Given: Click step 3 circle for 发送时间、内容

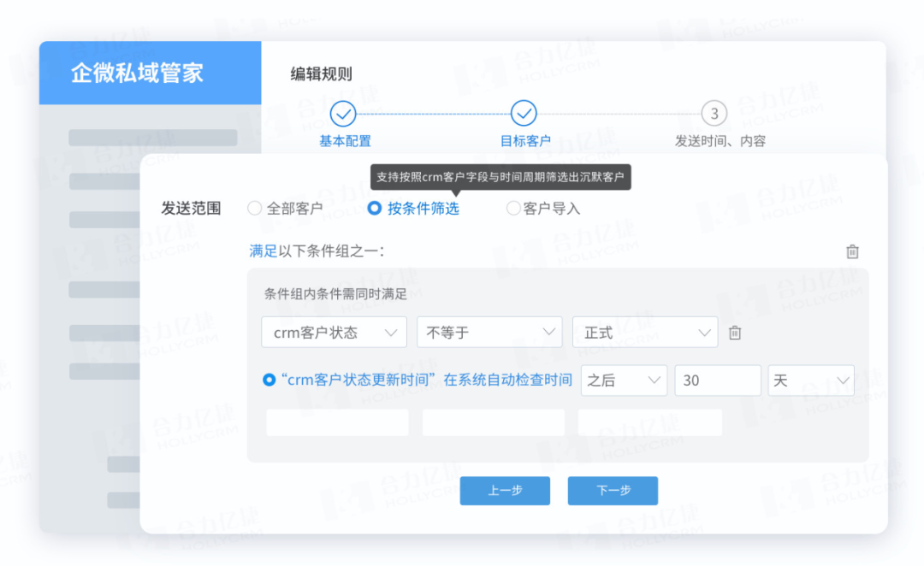Looking at the screenshot, I should (x=714, y=113).
